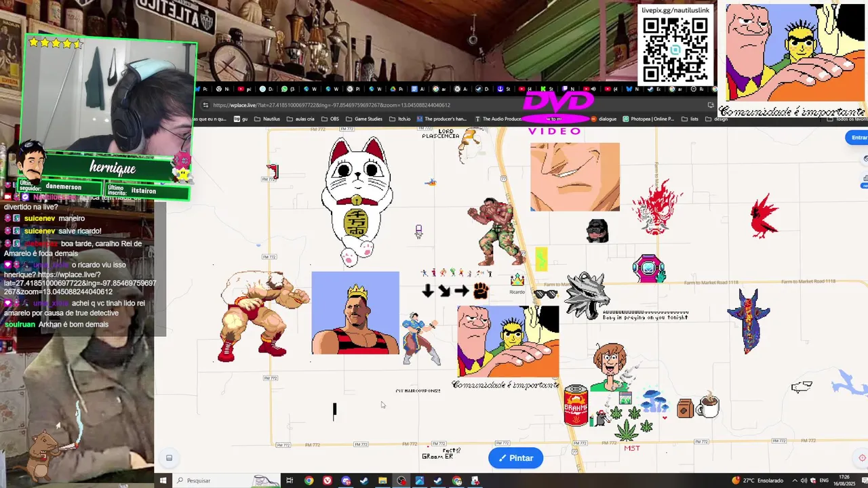Image resolution: width=868 pixels, height=488 pixels.
Task: Click the coffee cup pixel art
Action: point(707,405)
